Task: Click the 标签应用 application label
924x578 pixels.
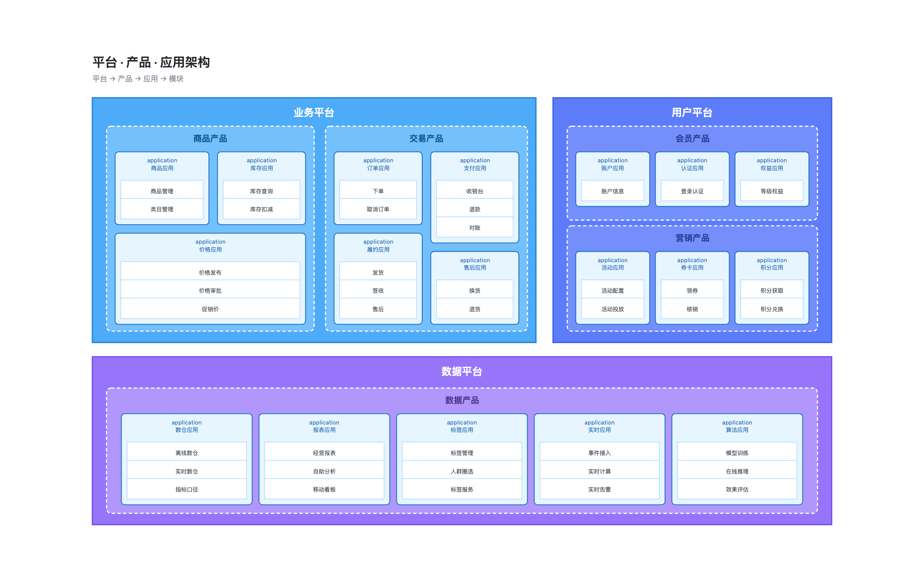Action: [x=462, y=430]
